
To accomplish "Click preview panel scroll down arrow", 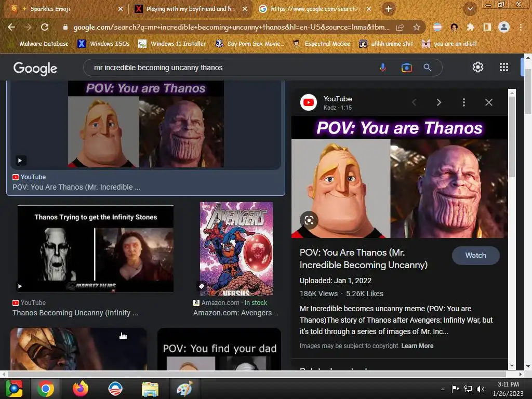I will pos(512,366).
